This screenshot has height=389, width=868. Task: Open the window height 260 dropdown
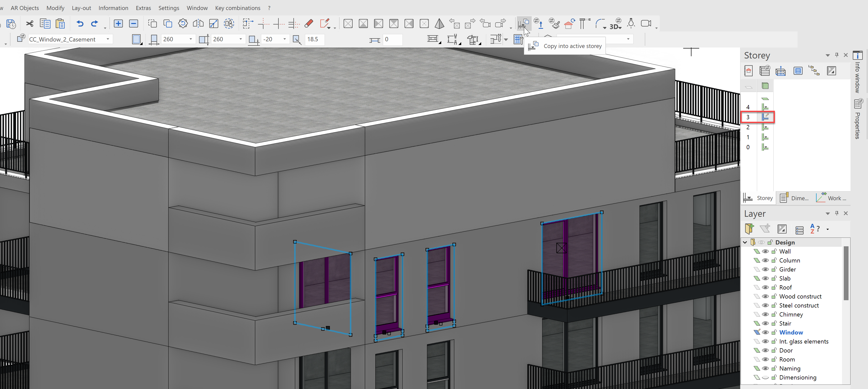(x=240, y=39)
